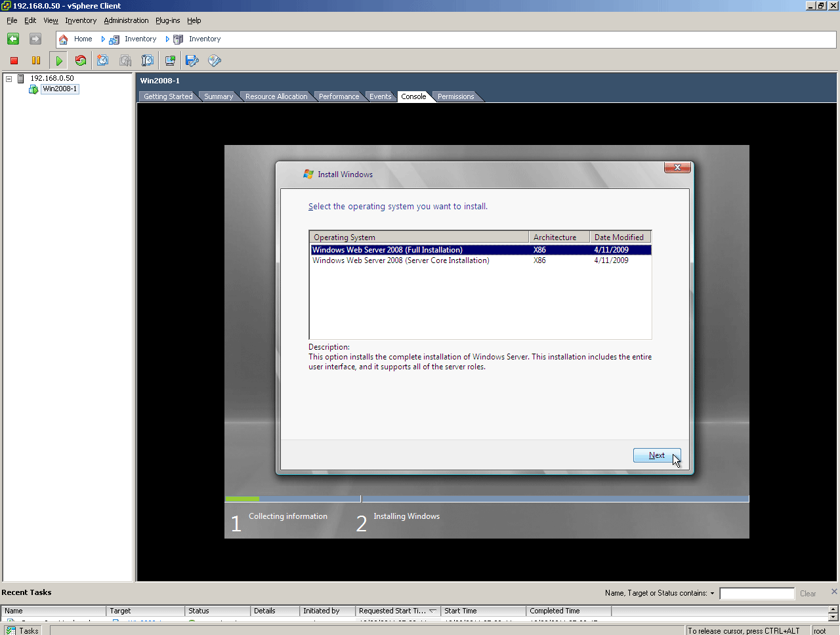Click Next in the Install Windows dialog
Image resolution: width=840 pixels, height=635 pixels.
(657, 455)
